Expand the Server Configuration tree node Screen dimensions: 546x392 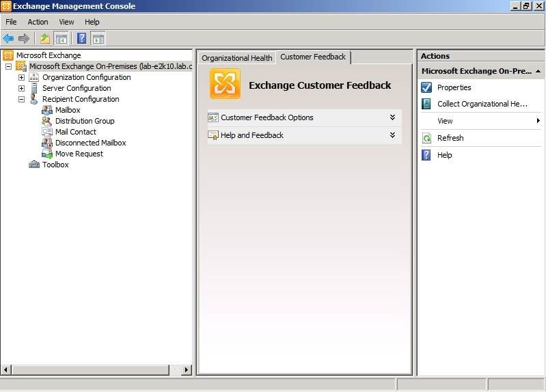(x=21, y=88)
